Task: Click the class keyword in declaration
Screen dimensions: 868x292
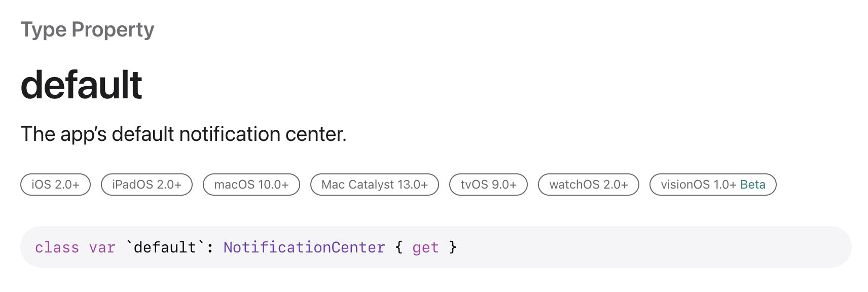Action: click(x=57, y=247)
